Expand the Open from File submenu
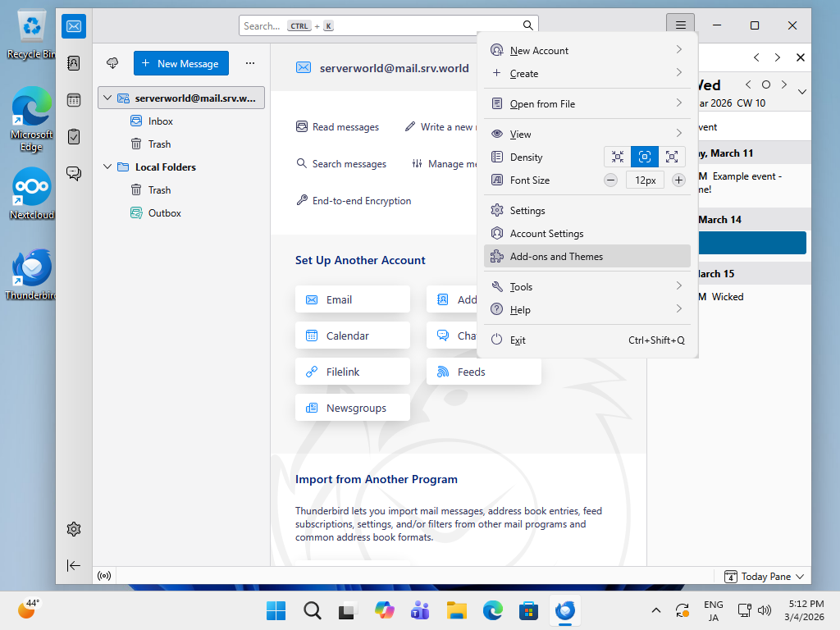The height and width of the screenshot is (630, 840). 587,104
